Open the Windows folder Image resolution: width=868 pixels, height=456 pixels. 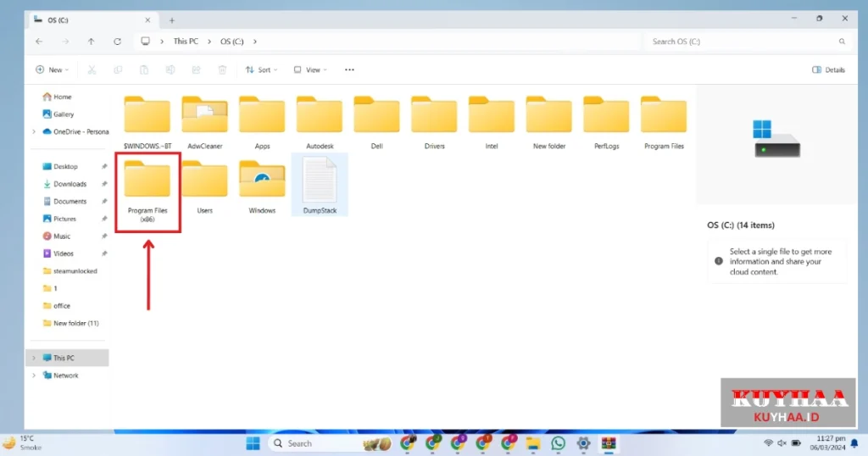click(262, 186)
